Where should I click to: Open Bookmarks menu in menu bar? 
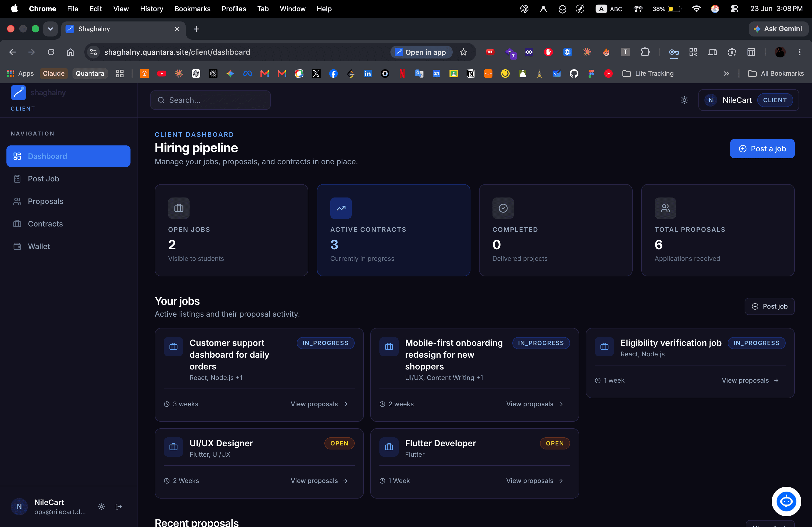pyautogui.click(x=193, y=9)
